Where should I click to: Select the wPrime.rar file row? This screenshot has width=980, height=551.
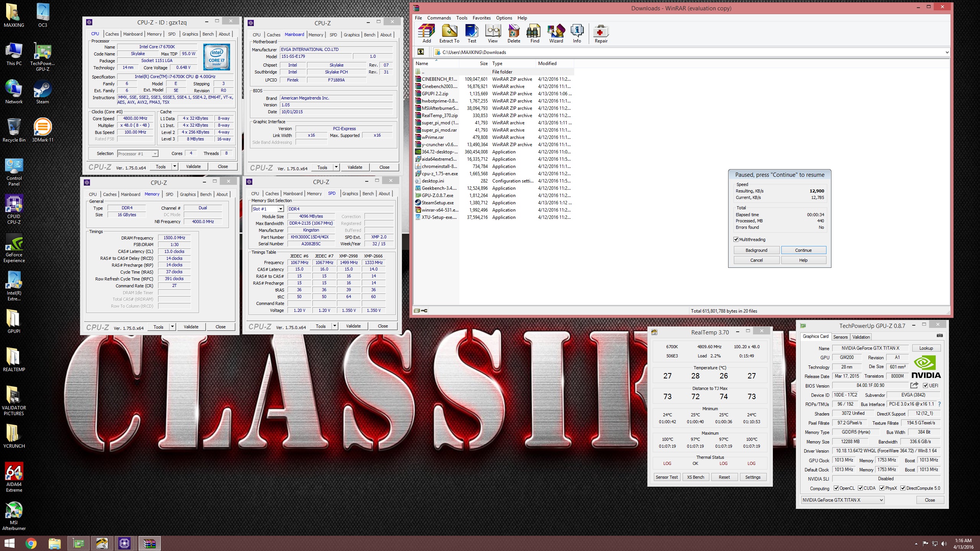tap(493, 137)
